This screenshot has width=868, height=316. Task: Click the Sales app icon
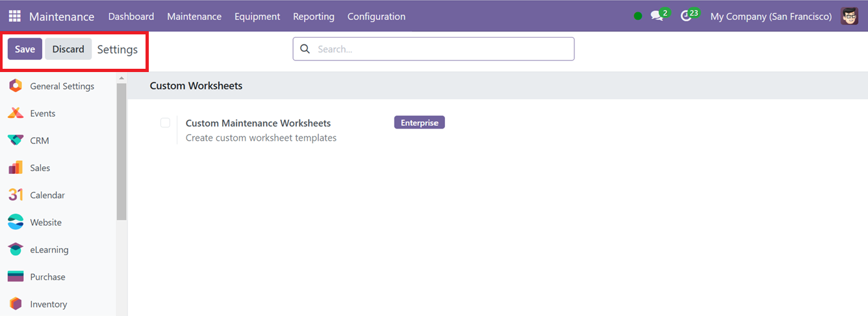pyautogui.click(x=16, y=167)
